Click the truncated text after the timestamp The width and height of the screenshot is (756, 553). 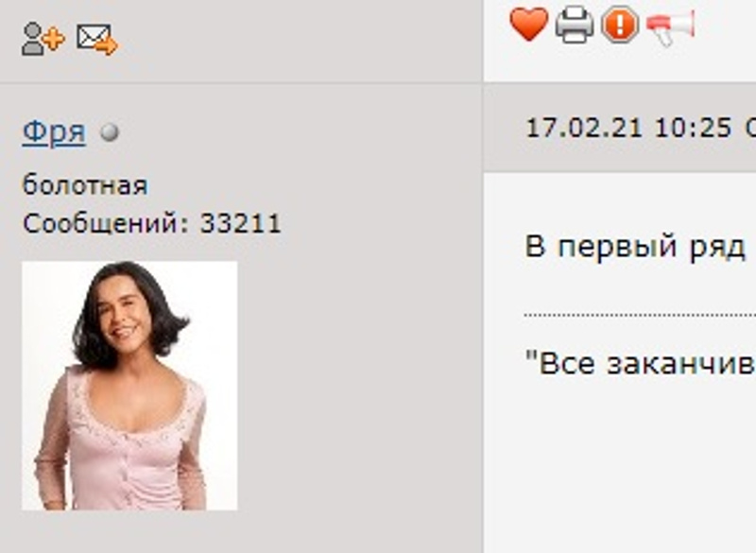pyautogui.click(x=750, y=129)
